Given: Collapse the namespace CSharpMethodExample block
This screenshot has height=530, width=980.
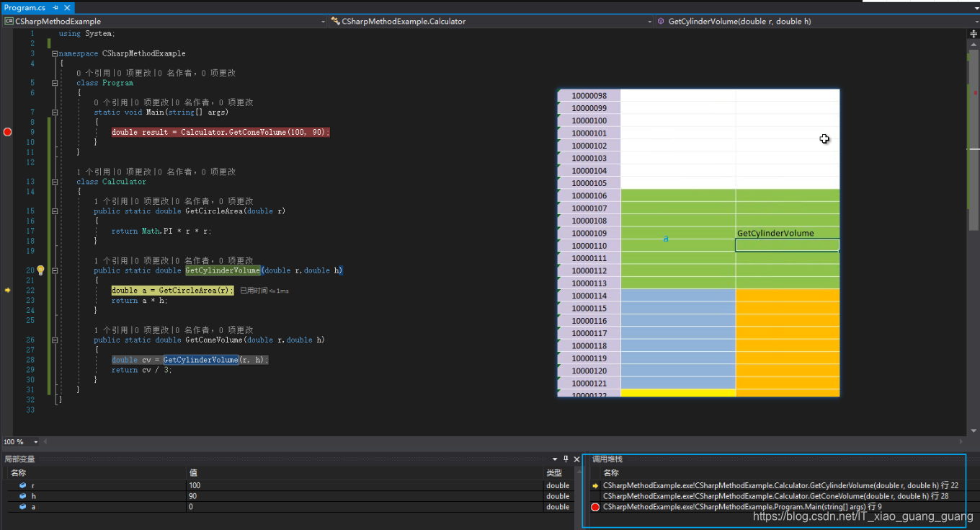Looking at the screenshot, I should point(55,53).
